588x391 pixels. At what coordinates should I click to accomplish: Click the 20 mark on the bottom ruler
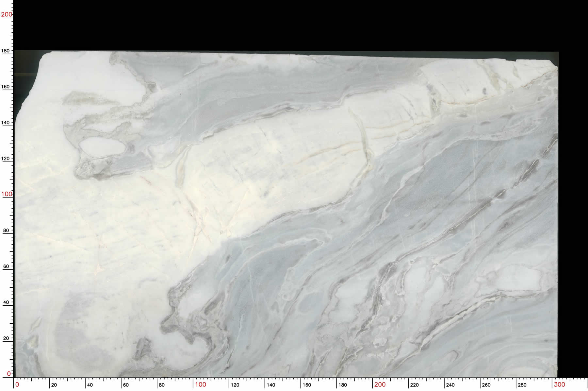click(54, 385)
